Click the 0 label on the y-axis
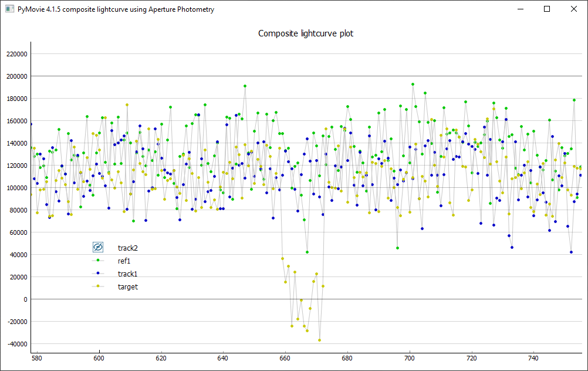Screen dimensions: 588x371 pyautogui.click(x=25, y=299)
